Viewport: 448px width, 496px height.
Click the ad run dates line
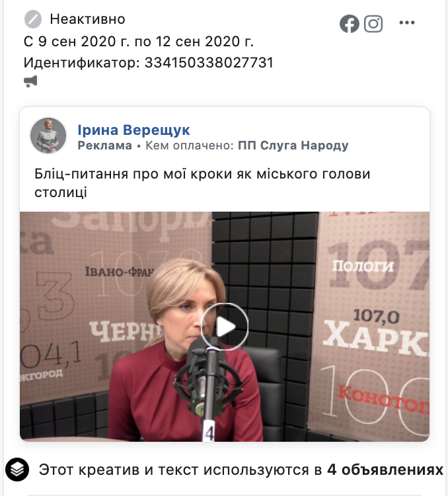139,41
